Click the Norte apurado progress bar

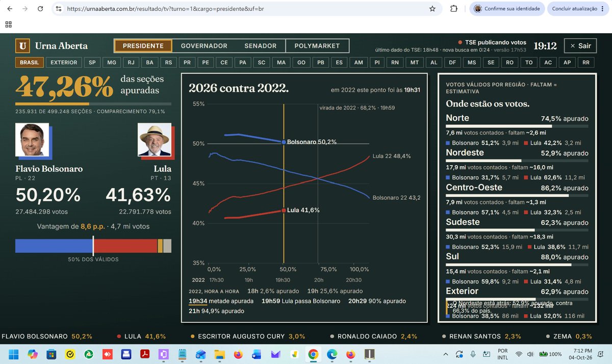click(x=517, y=125)
